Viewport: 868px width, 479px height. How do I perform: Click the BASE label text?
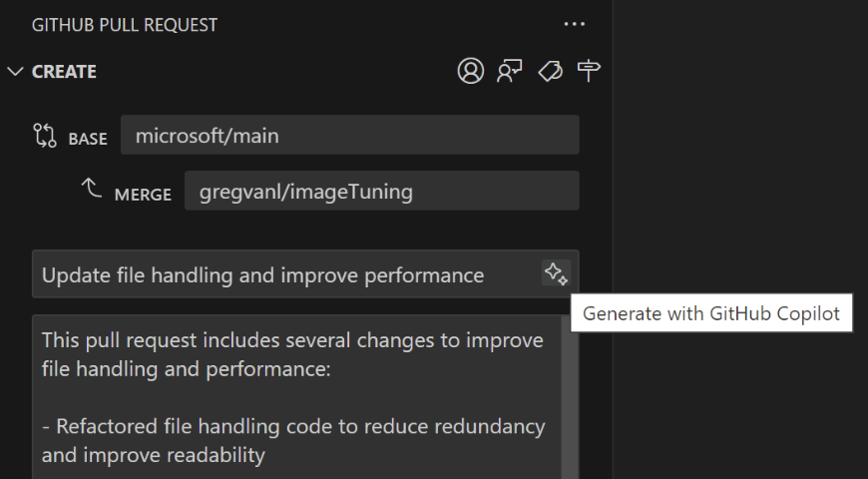point(88,139)
